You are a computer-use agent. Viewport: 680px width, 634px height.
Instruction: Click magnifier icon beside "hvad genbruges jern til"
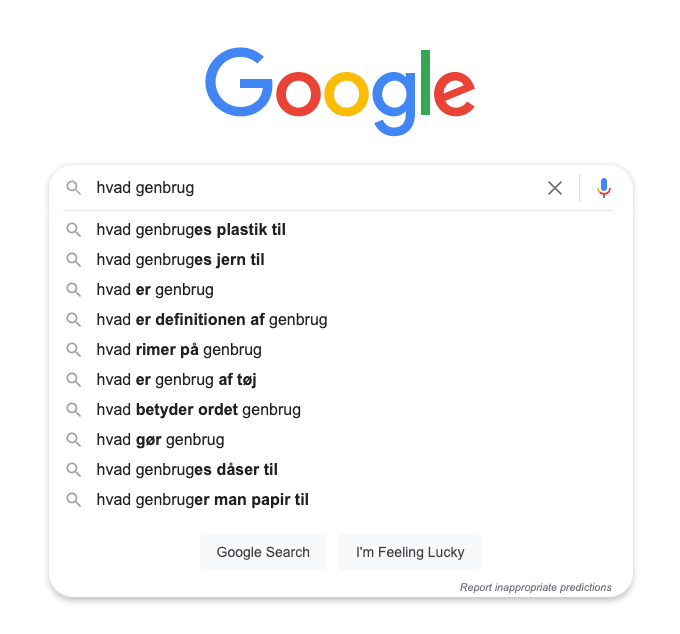(x=73, y=260)
